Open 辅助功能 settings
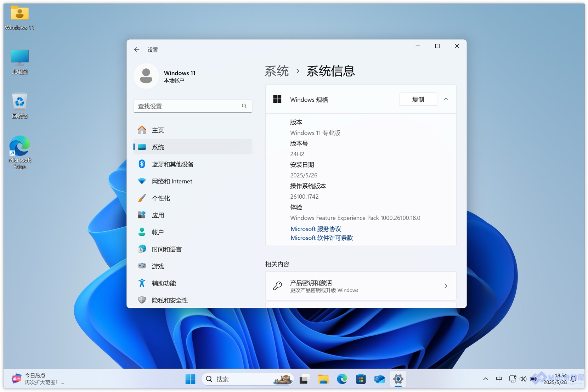Image resolution: width=588 pixels, height=392 pixels. [193, 283]
